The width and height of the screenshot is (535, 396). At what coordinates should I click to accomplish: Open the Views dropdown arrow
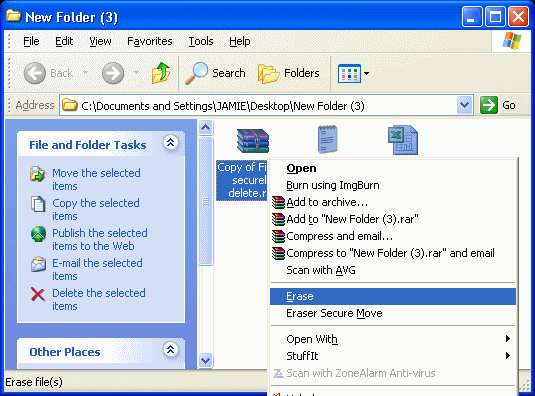tap(366, 73)
